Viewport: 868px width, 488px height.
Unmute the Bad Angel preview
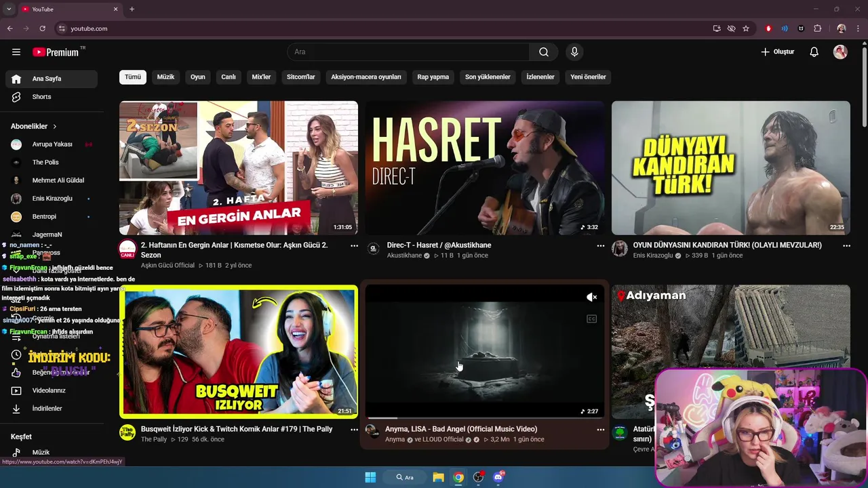[x=591, y=297]
